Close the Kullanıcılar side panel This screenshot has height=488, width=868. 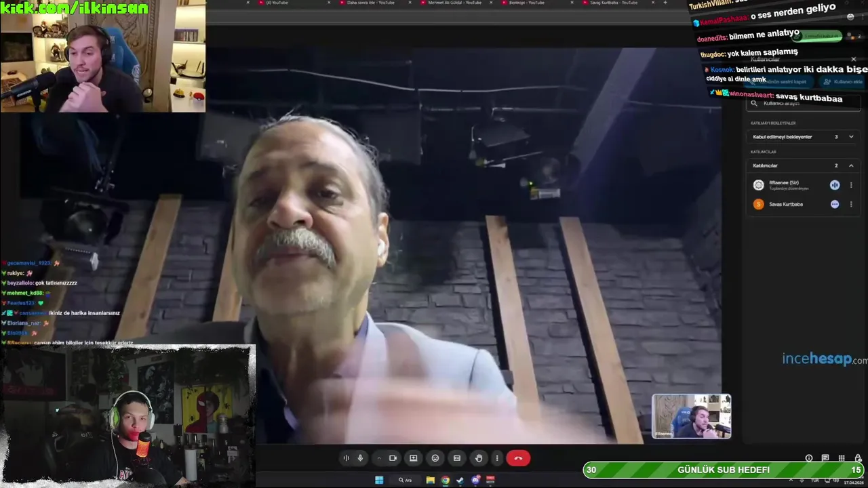pyautogui.click(x=854, y=60)
